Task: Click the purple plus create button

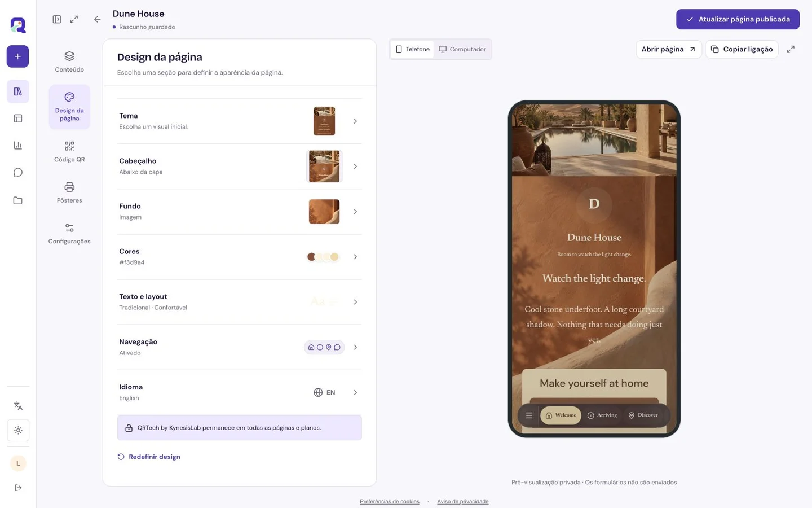Action: (x=18, y=56)
